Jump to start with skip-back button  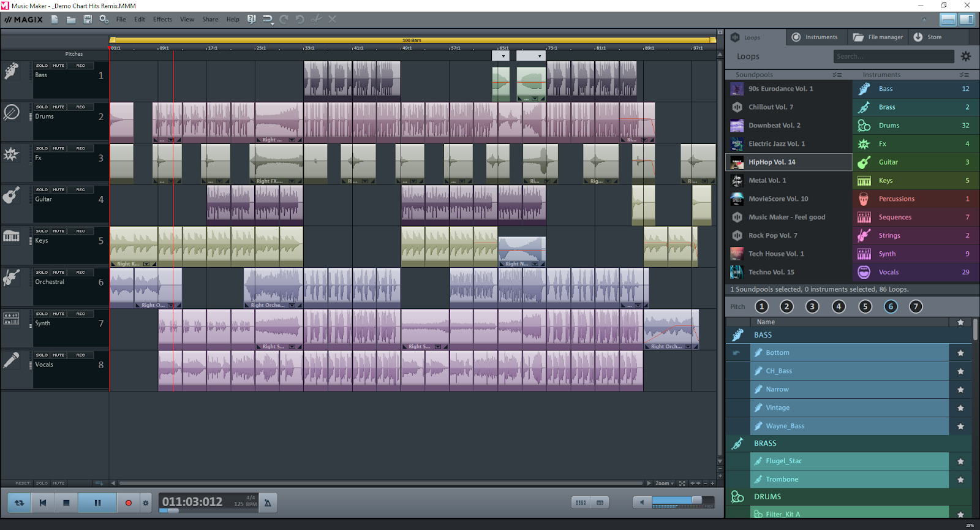[x=43, y=502]
